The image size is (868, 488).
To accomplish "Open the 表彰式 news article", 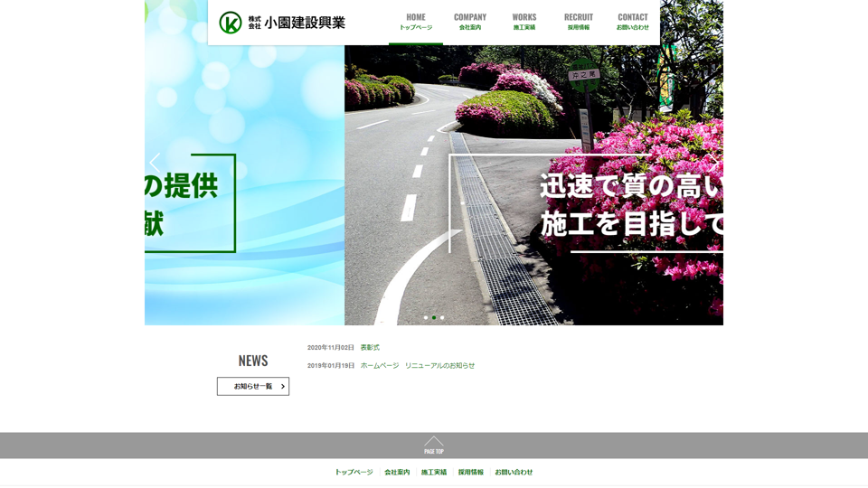I will (370, 348).
